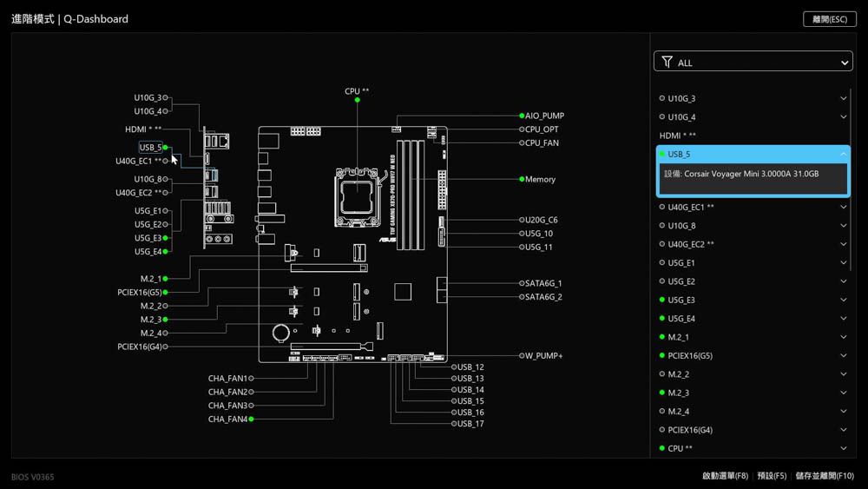Select the Memory label on the diagram
Image resolution: width=868 pixels, height=489 pixels.
click(540, 180)
